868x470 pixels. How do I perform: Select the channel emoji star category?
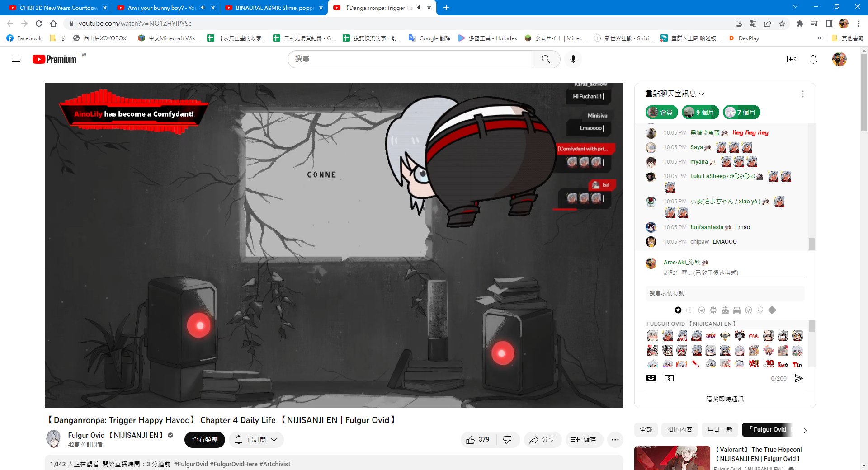click(x=678, y=310)
